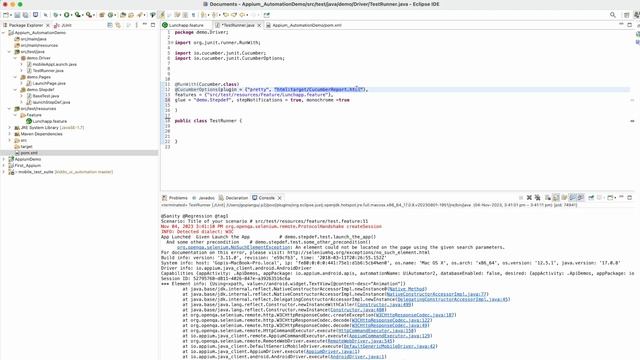This screenshot has width=640, height=360.
Task: Open NoSuchElementException link in console
Action: [233, 247]
